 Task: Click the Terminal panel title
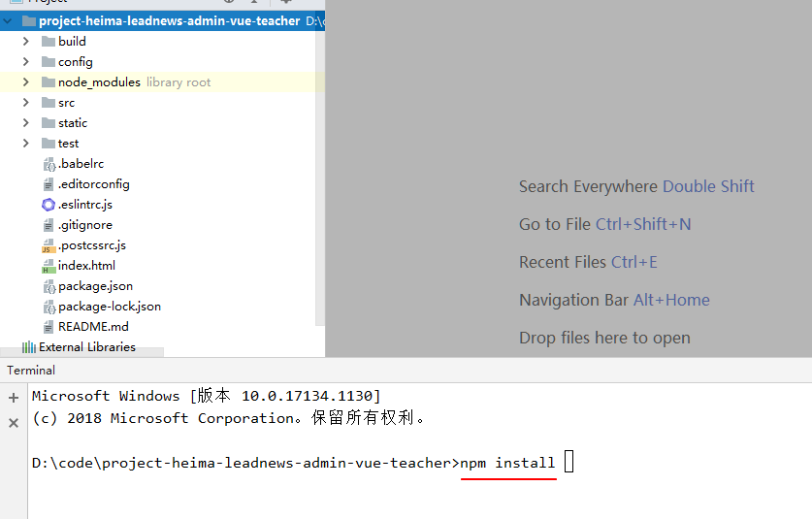31,371
